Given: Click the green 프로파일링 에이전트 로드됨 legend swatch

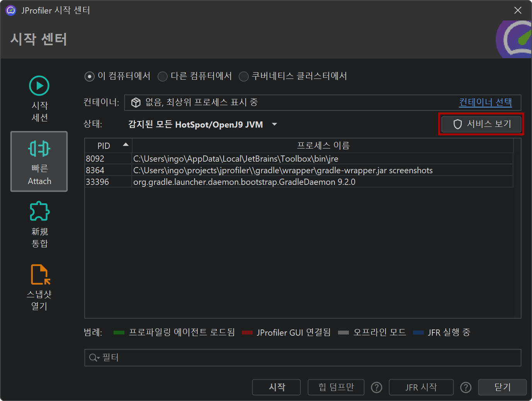Looking at the screenshot, I should pos(119,333).
